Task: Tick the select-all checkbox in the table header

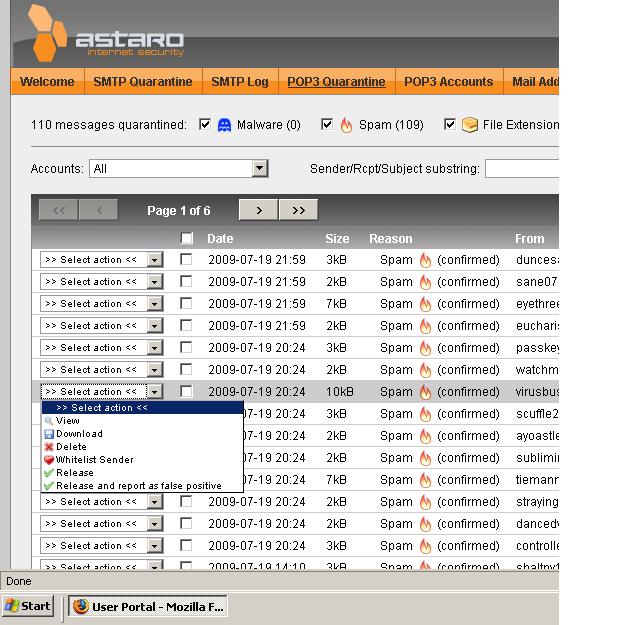Action: coord(187,238)
